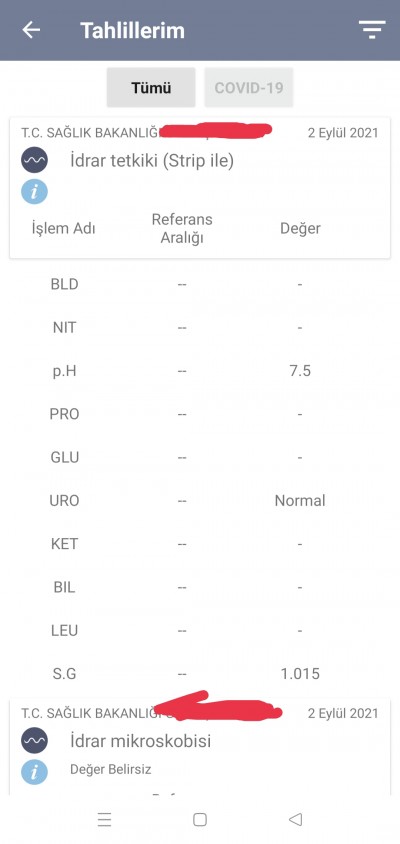
Task: Open the İdrar tetkiki (Strip ile) title
Action: (152, 160)
